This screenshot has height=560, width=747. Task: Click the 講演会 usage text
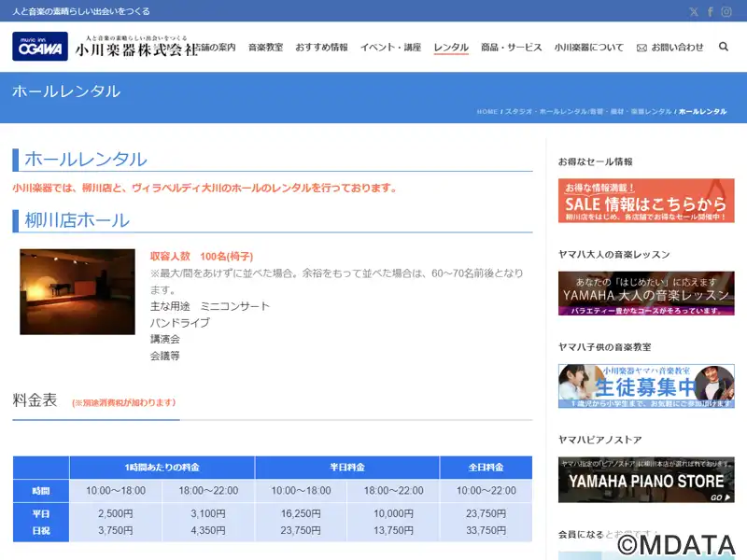click(x=165, y=339)
